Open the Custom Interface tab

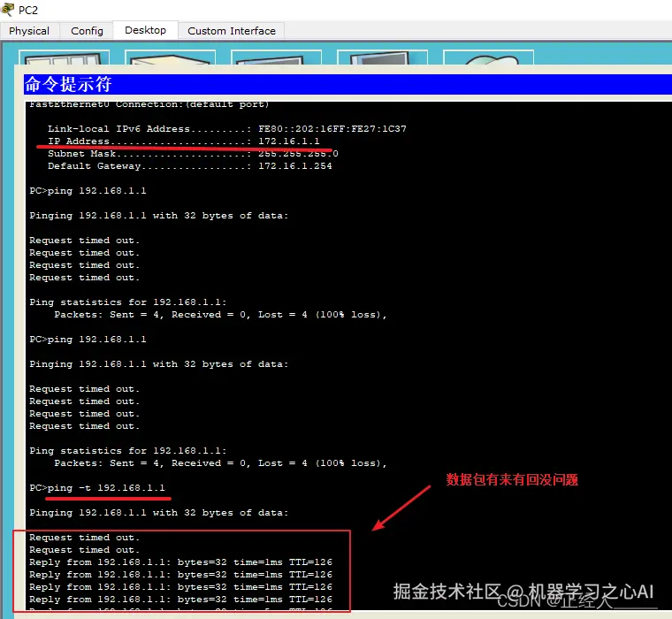pos(232,31)
